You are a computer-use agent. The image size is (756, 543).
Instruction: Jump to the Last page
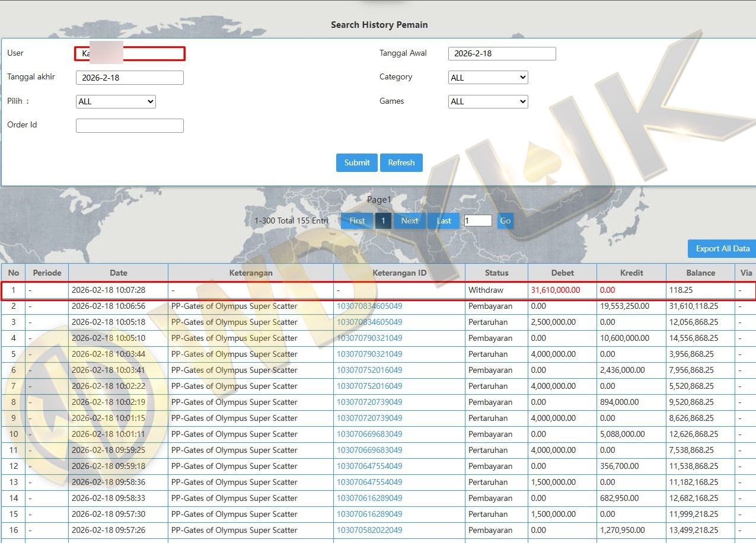click(444, 221)
